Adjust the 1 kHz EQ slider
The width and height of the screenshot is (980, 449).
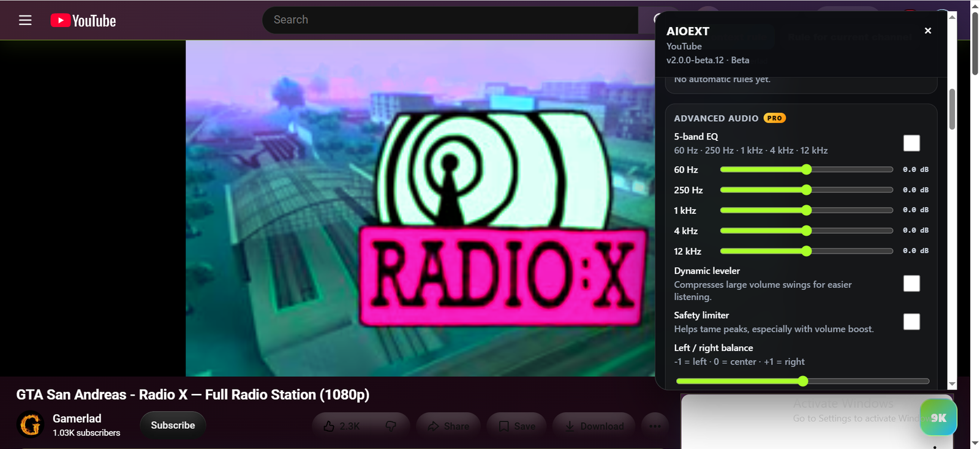pos(807,210)
